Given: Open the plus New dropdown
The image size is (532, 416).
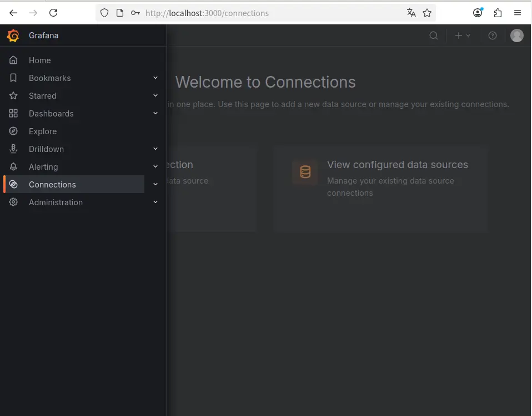Looking at the screenshot, I should click(x=463, y=35).
